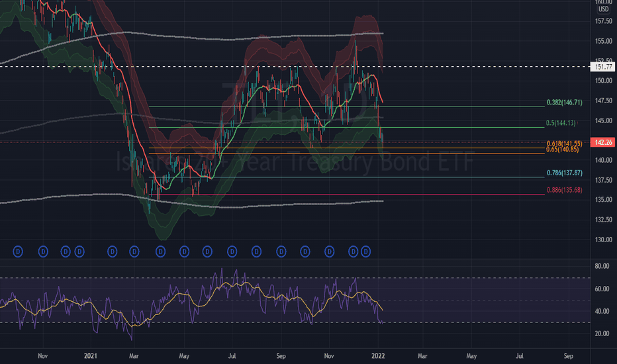Click the leftmost dividend D marker

click(x=18, y=251)
